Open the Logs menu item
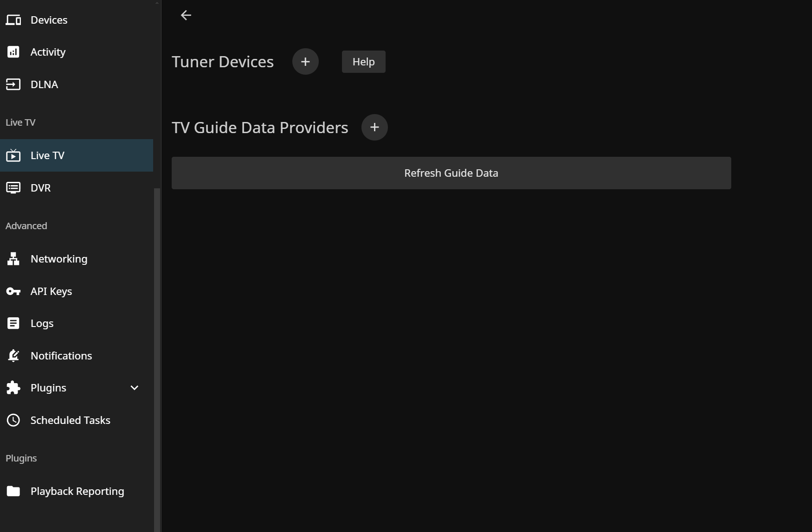Screen dimensions: 812x532 (x=42, y=323)
